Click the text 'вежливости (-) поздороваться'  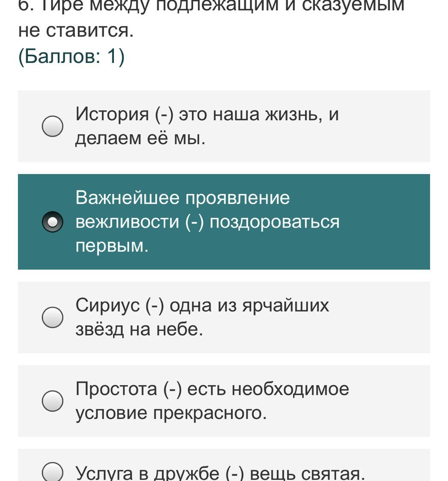[x=207, y=222]
